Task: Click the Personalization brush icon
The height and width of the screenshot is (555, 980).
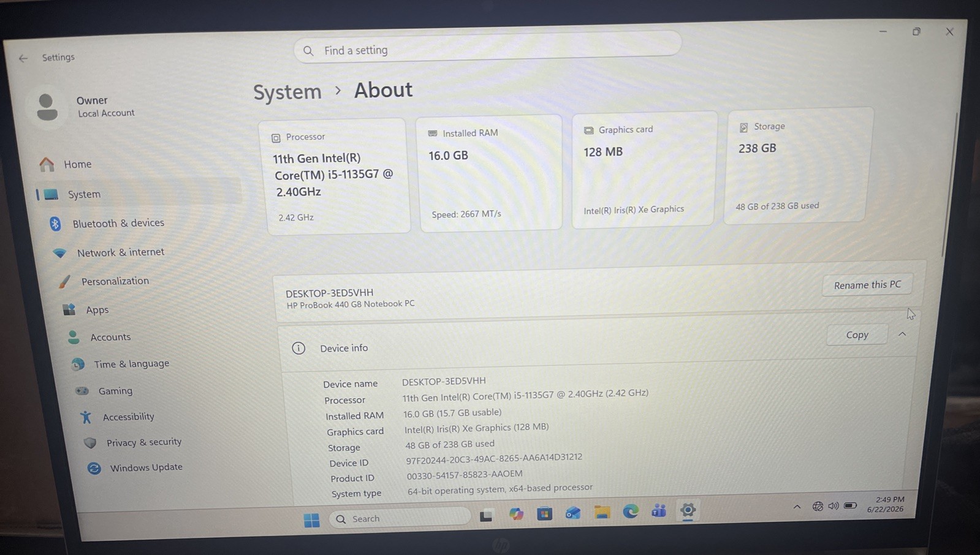Action: click(x=64, y=281)
